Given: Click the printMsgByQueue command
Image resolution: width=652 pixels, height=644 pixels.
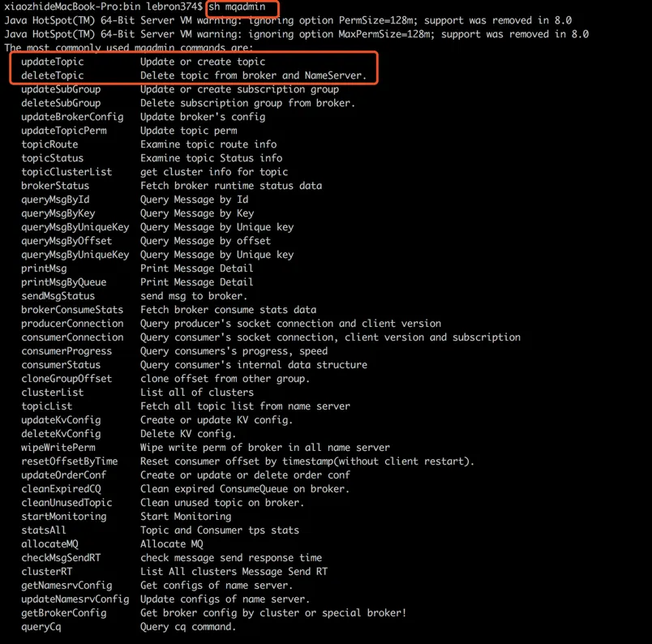Looking at the screenshot, I should 63,282.
